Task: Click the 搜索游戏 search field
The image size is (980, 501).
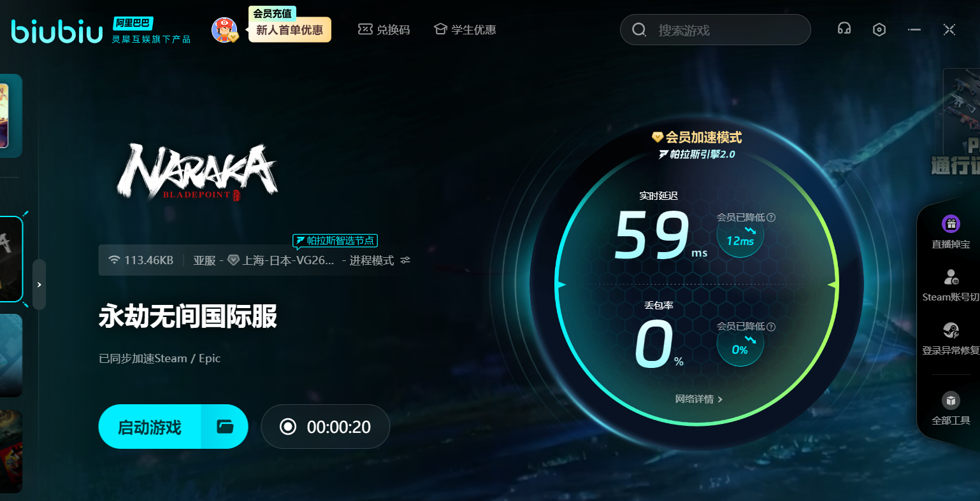Action: (x=715, y=30)
